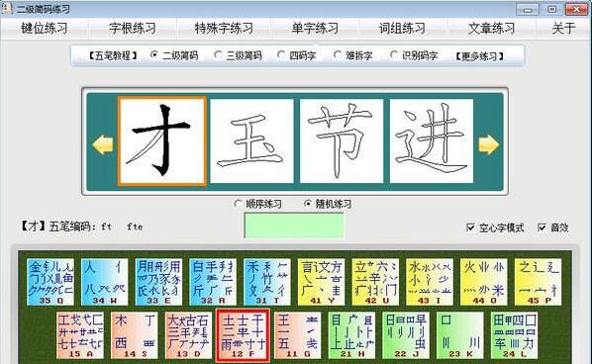
Task: Click the 进 character card
Action: (432, 141)
